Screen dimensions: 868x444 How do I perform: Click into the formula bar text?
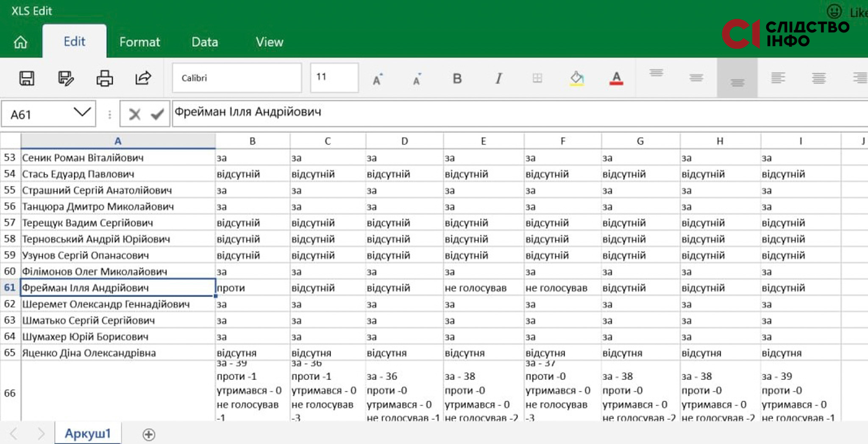(520, 113)
